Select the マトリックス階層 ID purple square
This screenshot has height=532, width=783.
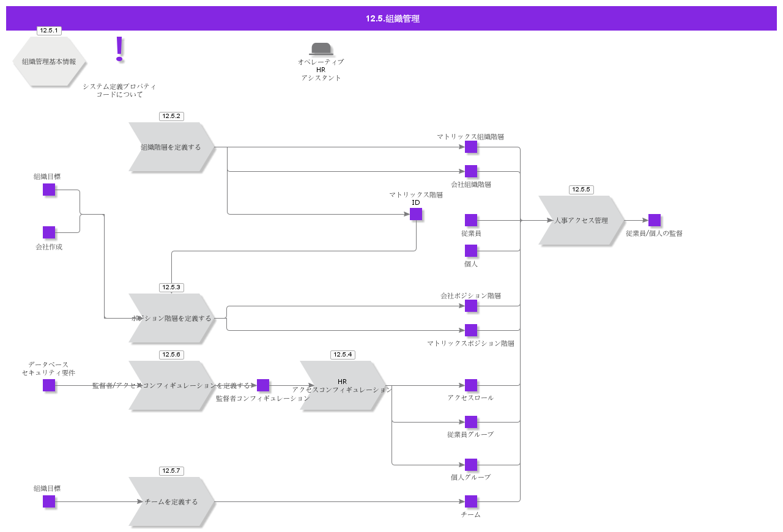416,214
